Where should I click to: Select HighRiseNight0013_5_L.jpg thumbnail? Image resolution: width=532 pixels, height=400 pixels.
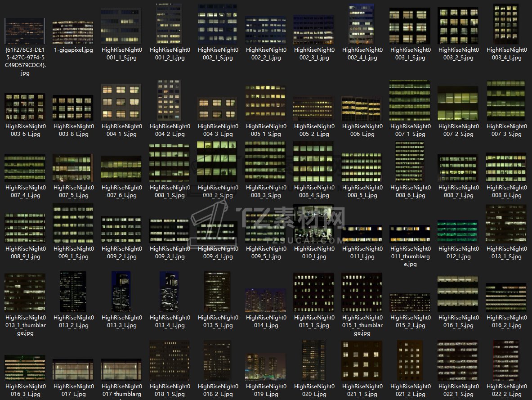[217, 292]
